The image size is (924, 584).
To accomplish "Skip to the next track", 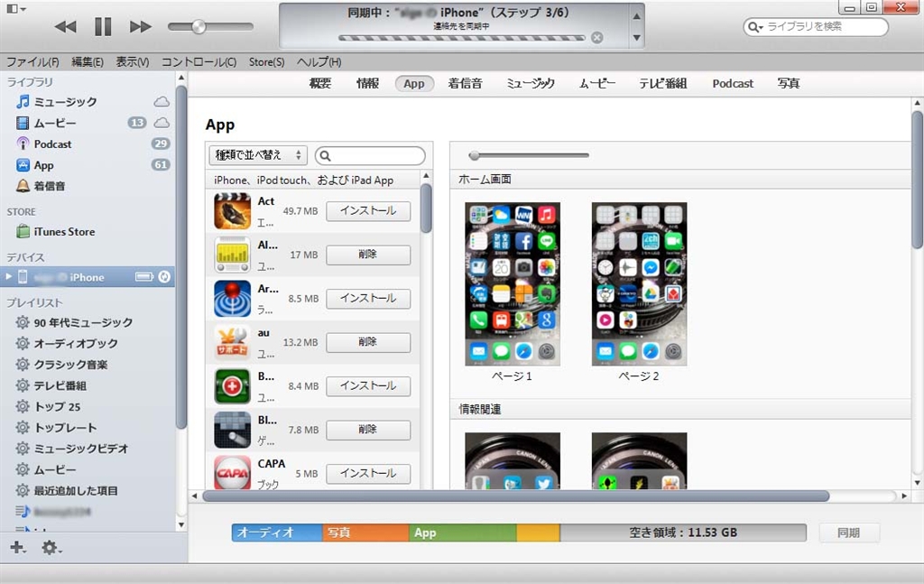I will coord(140,26).
